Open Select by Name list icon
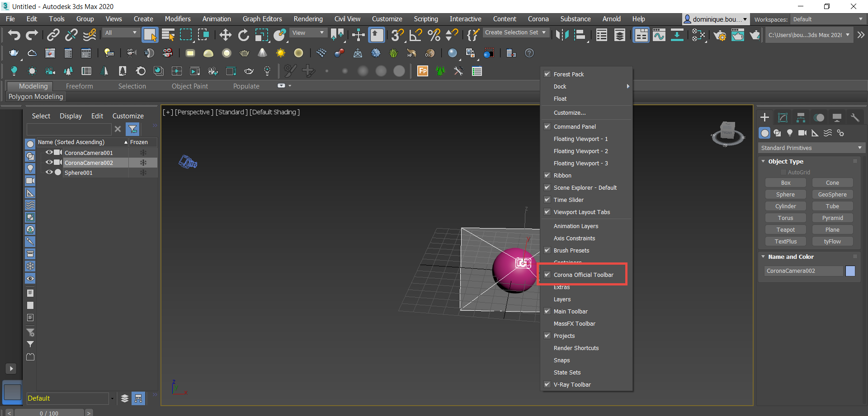The width and height of the screenshot is (868, 416). click(x=168, y=35)
